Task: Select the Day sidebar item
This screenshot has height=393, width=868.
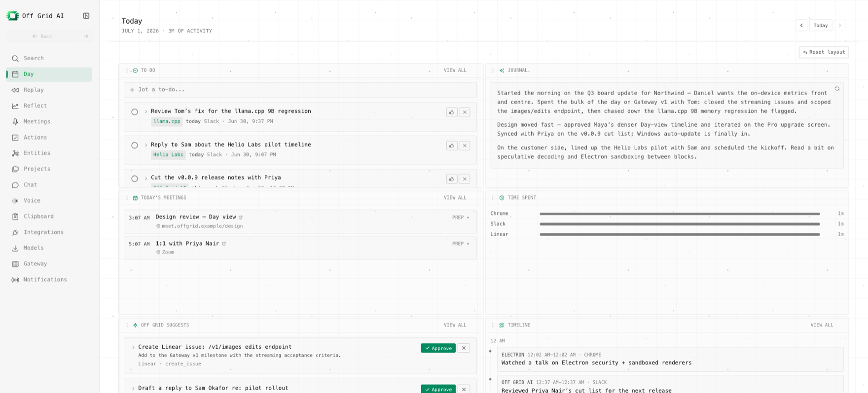Action: point(49,74)
